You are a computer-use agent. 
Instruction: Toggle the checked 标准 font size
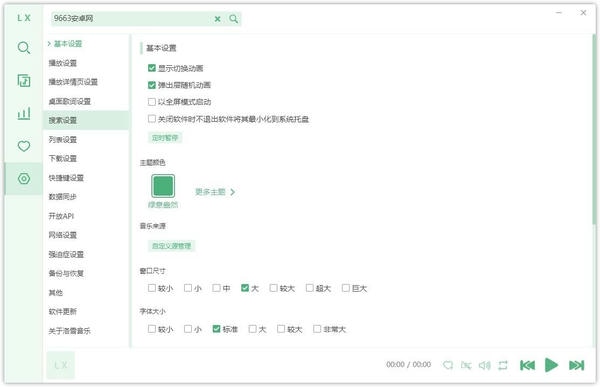[216, 329]
